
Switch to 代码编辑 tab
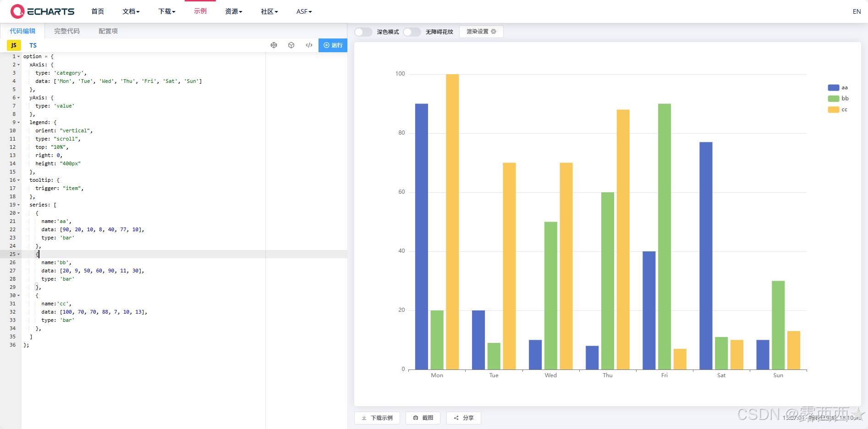tap(22, 31)
